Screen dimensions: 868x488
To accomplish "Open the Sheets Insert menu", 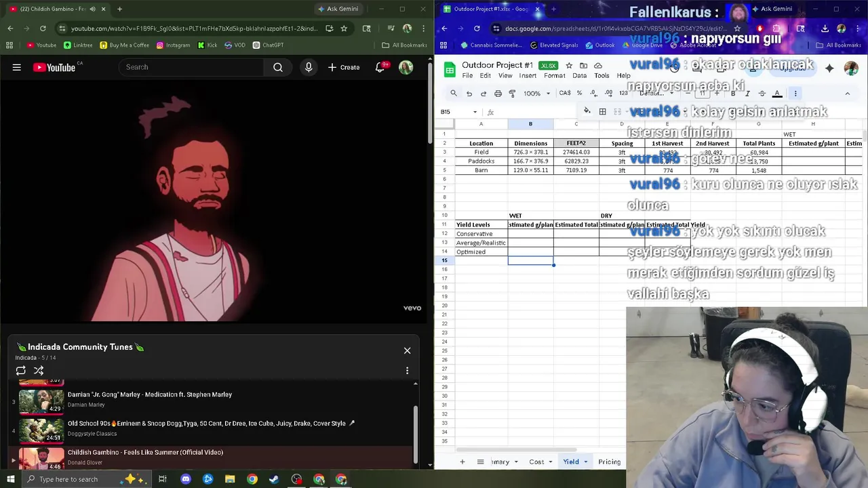I will point(528,76).
